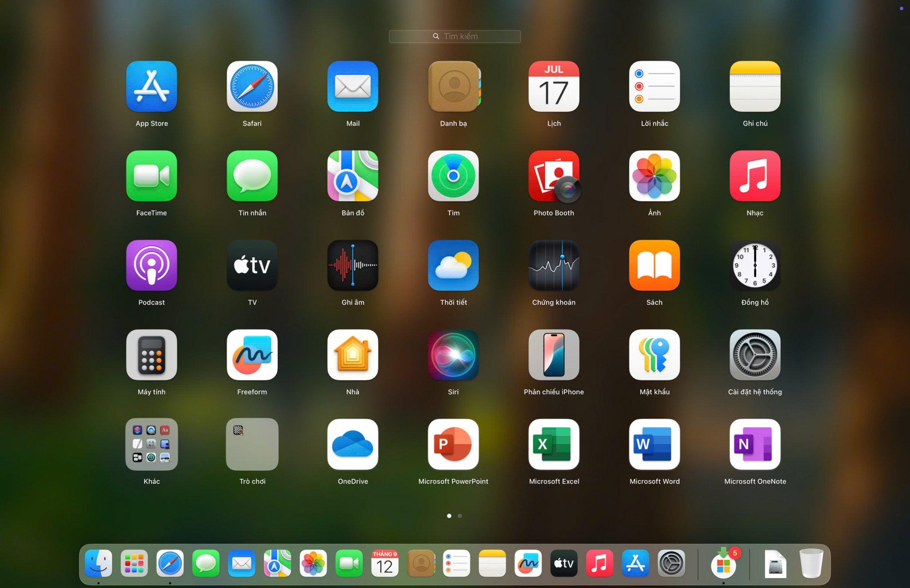Screen dimensions: 910x588
Task: Open Trash in the Dock
Action: coord(811,564)
